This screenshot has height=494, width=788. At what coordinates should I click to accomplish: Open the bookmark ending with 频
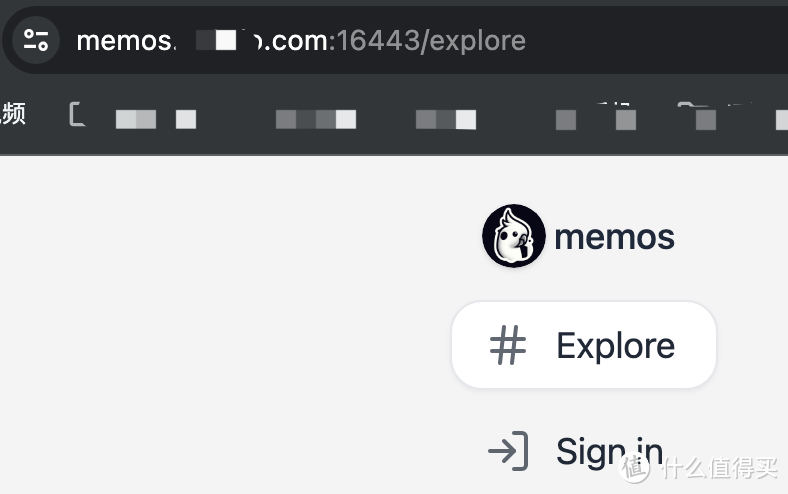coord(13,114)
